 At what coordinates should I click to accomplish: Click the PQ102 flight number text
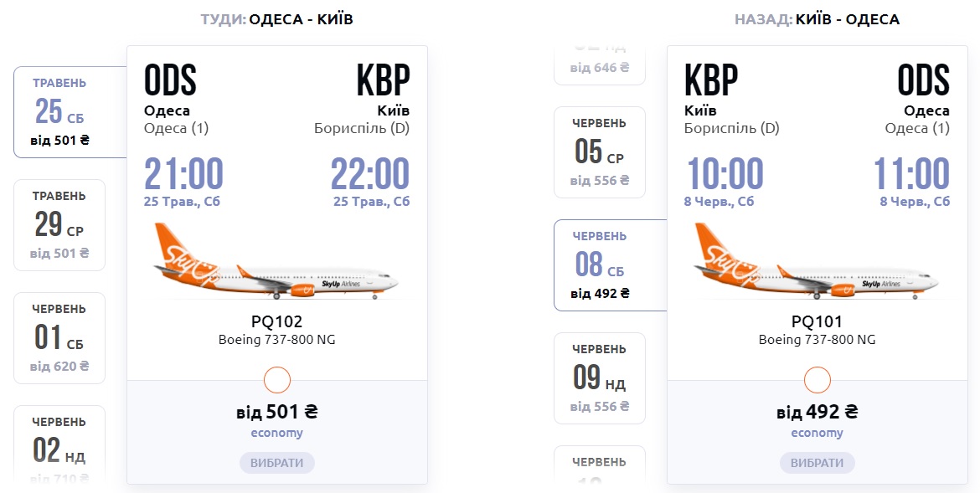tap(277, 321)
